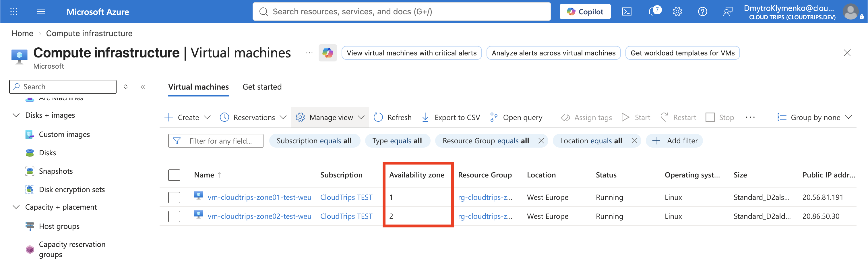868x259 pixels.
Task: Open resource group link for zone02 VM
Action: click(x=485, y=216)
